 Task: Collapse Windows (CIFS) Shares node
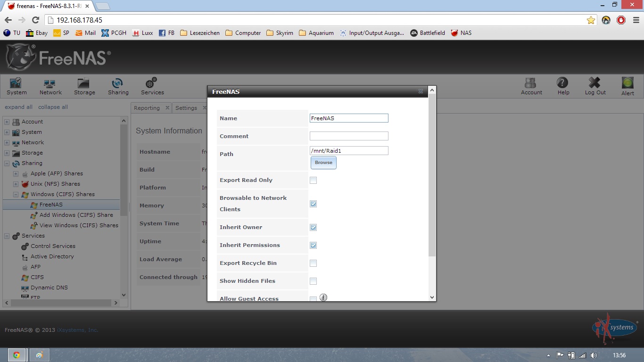[x=16, y=194]
